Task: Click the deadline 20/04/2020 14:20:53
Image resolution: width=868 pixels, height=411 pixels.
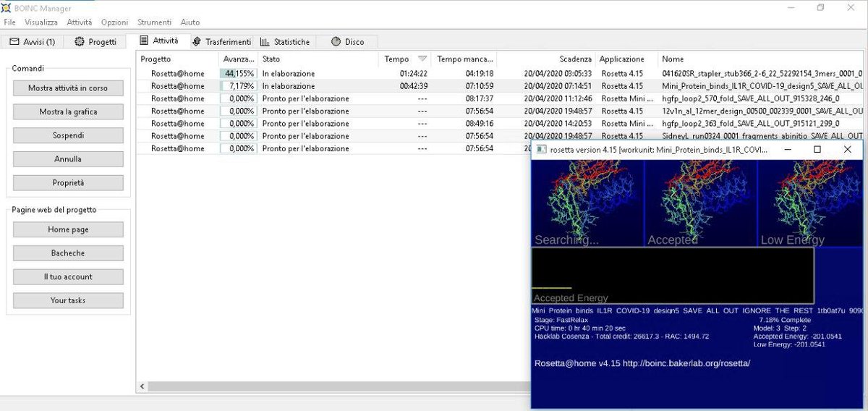Action: pos(558,123)
